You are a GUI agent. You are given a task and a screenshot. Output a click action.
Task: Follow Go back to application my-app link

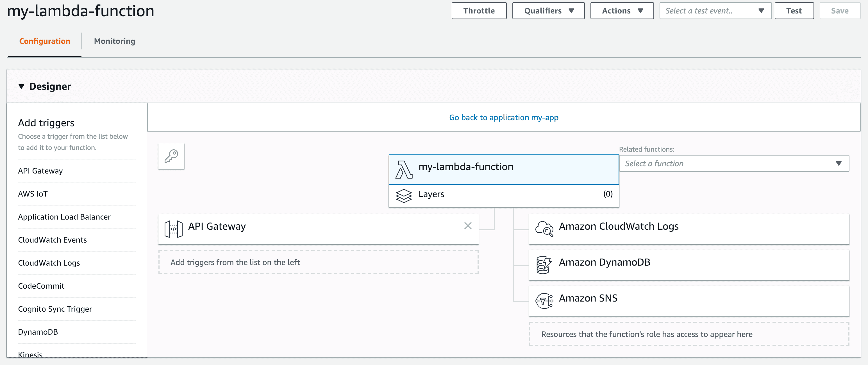click(503, 118)
